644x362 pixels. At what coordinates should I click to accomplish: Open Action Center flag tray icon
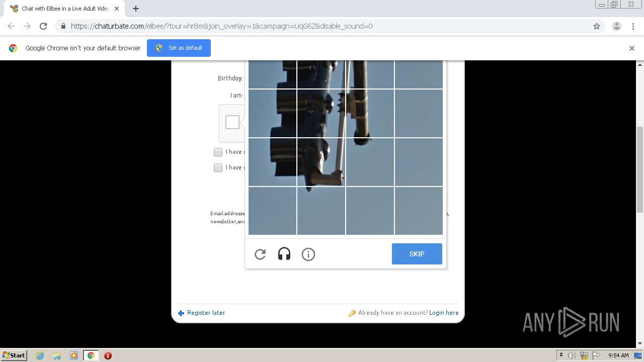596,355
